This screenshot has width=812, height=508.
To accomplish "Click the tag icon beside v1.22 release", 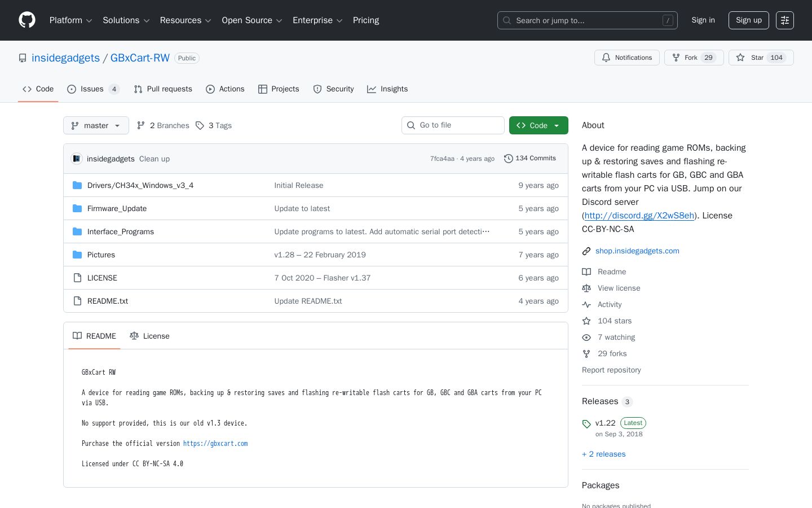I will point(586,423).
